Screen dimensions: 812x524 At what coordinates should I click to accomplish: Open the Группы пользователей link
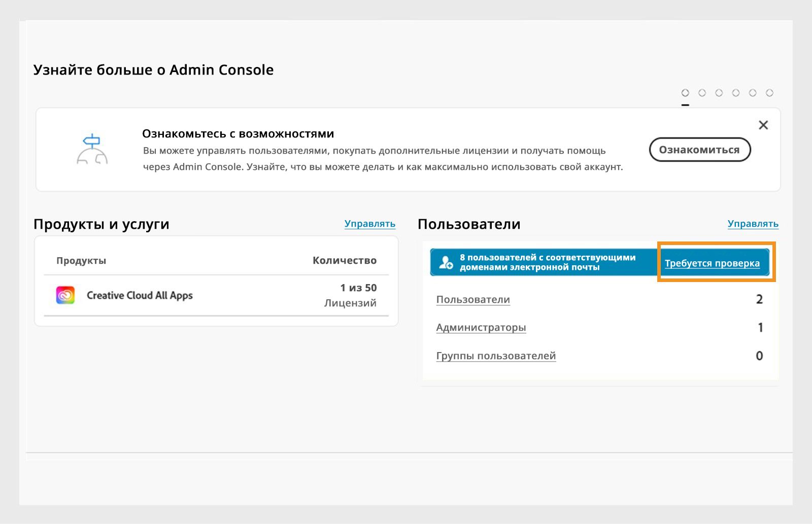click(496, 356)
